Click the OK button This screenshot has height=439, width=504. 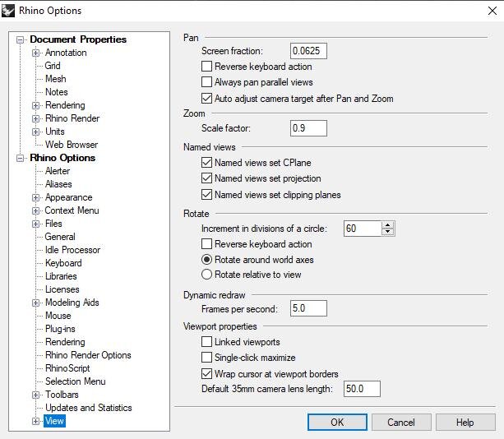[337, 422]
